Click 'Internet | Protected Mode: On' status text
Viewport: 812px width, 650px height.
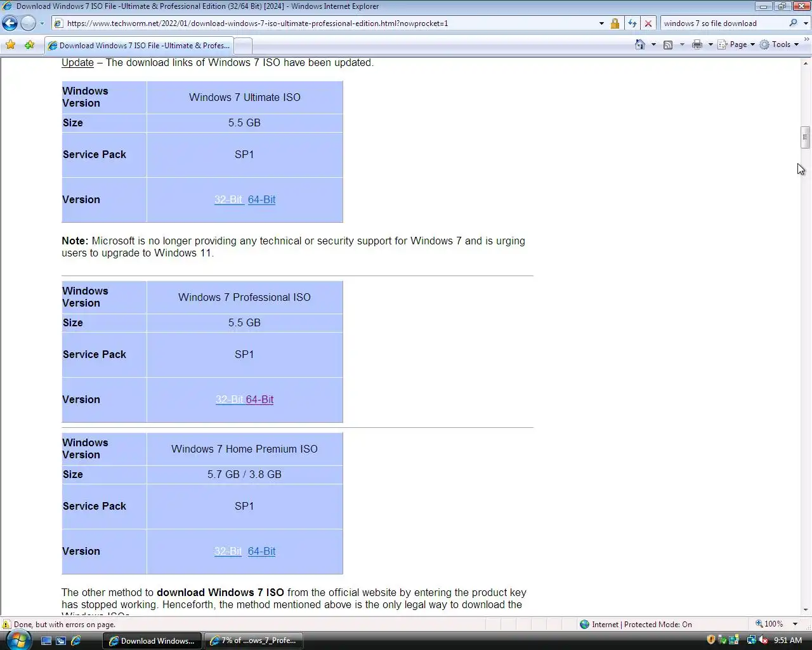point(642,625)
